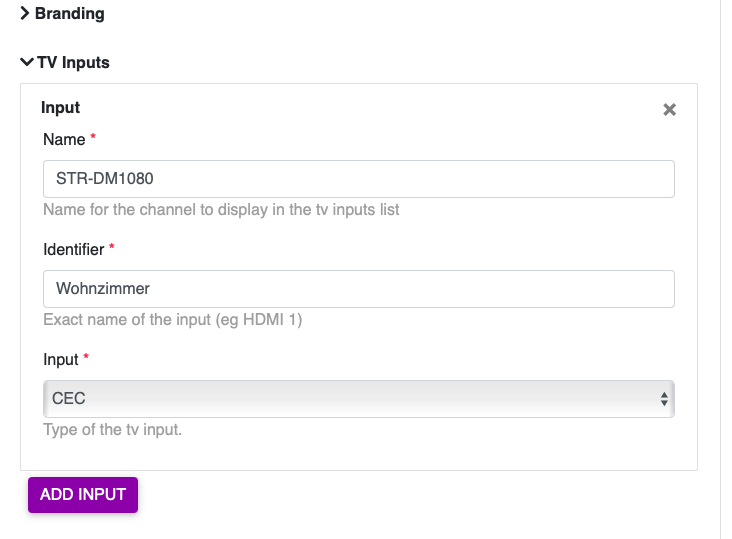Click the bold Input card title
Viewport: 732px width, 539px height.
(x=60, y=107)
